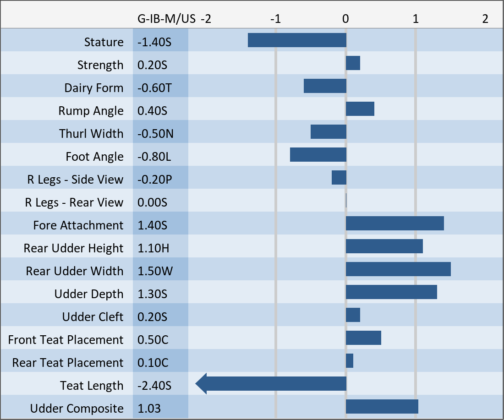Click the axis label 2 in header
504x420 pixels.
pyautogui.click(x=485, y=19)
